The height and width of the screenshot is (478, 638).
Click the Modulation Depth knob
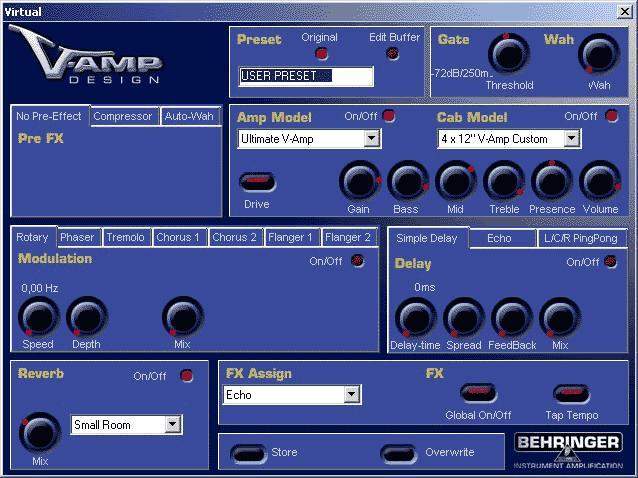coord(87,317)
